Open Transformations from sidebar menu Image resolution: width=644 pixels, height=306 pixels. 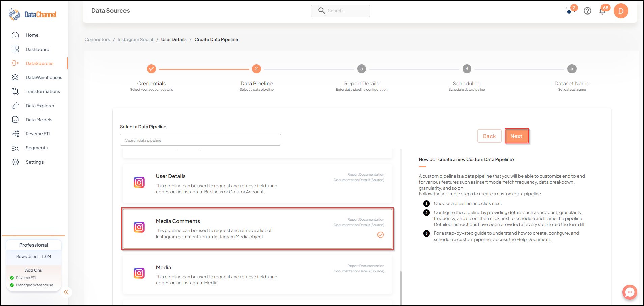click(x=43, y=91)
